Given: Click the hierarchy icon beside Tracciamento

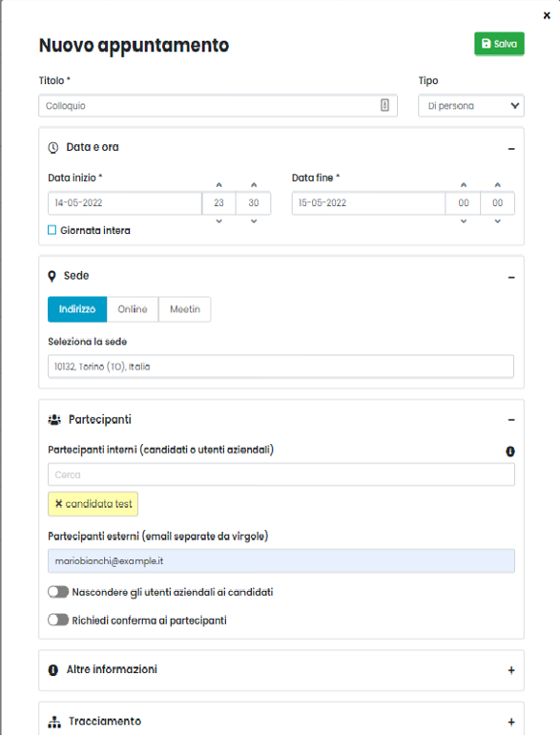Looking at the screenshot, I should 54,722.
